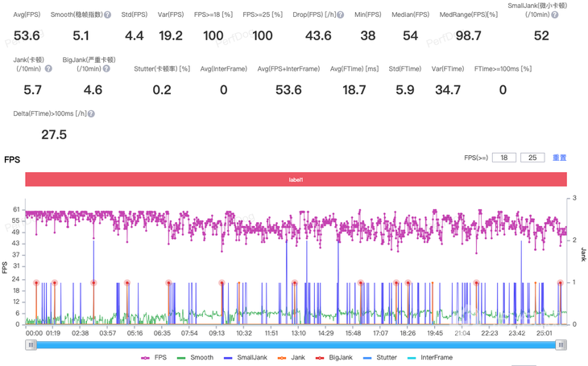588x366 pixels.
Task: Click help icon next to Smooth(稳帧指数)
Action: [x=108, y=15]
